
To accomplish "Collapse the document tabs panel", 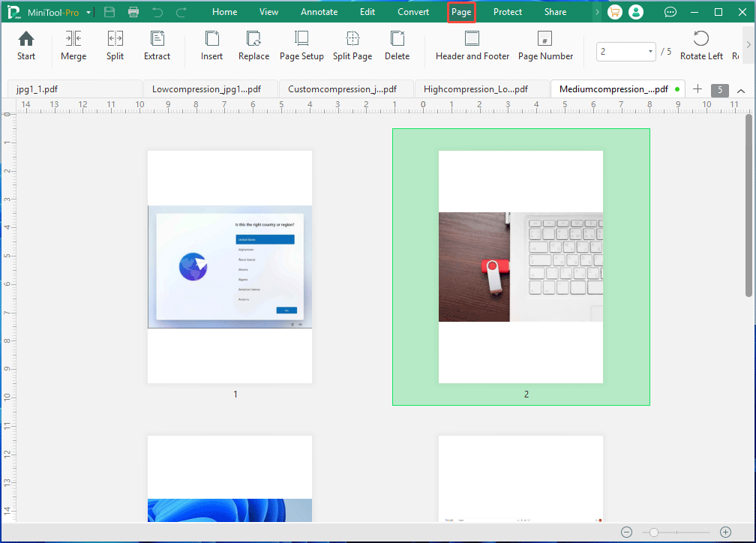I will [x=741, y=89].
